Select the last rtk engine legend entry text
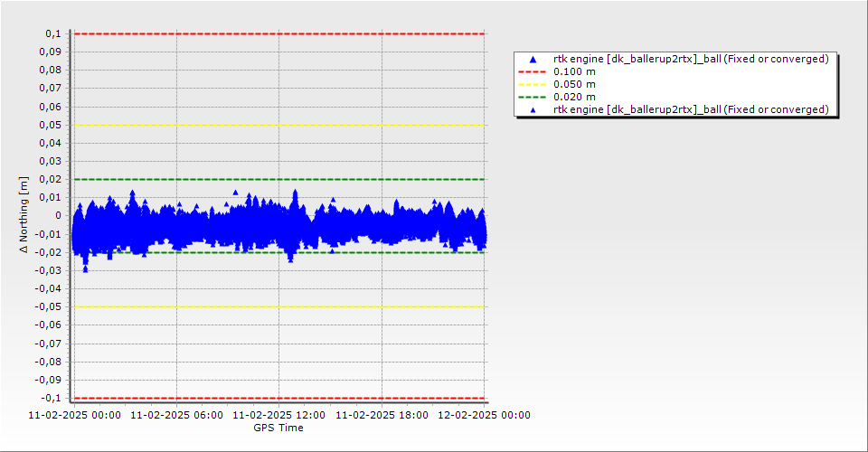 point(691,109)
